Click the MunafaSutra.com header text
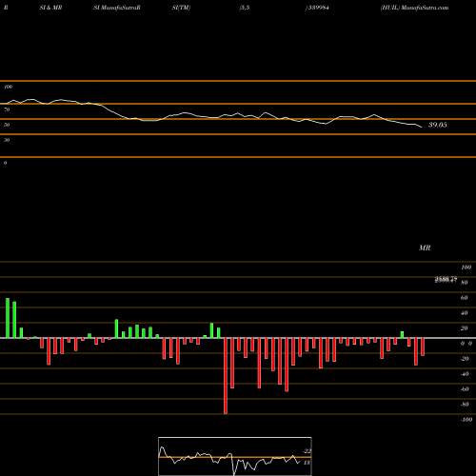 click(x=425, y=8)
